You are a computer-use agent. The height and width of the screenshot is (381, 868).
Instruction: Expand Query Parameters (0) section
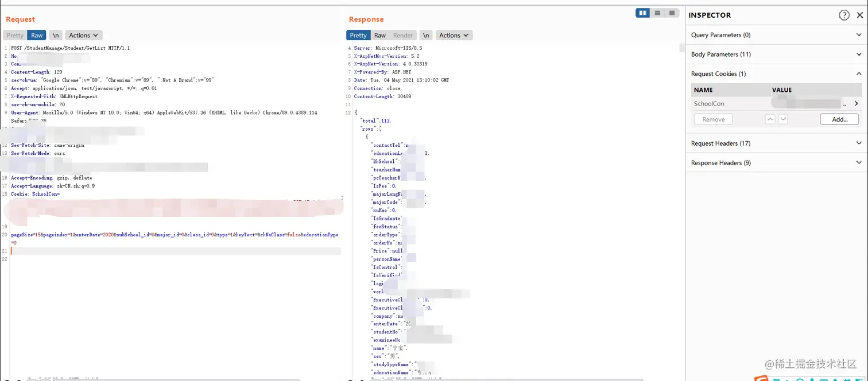click(777, 35)
